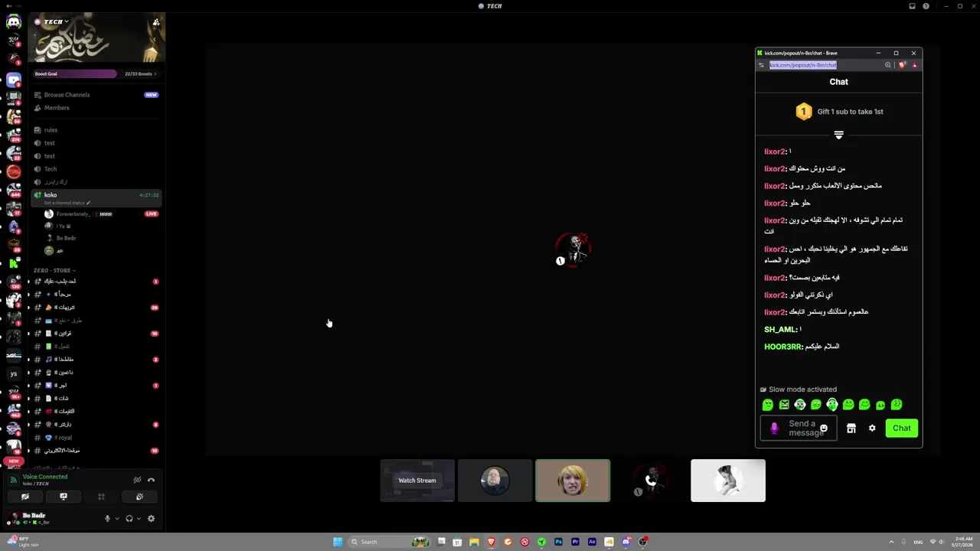980x551 pixels.
Task: Open Premiere Pro from taskbar
Action: (x=575, y=542)
